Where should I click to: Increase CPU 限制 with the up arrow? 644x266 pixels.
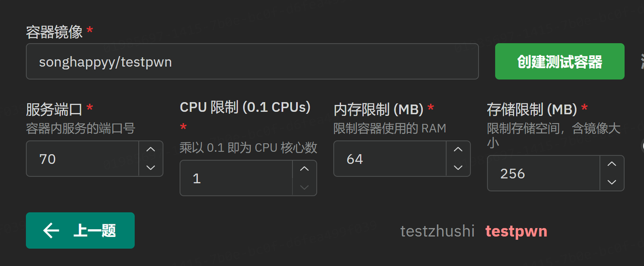point(304,169)
